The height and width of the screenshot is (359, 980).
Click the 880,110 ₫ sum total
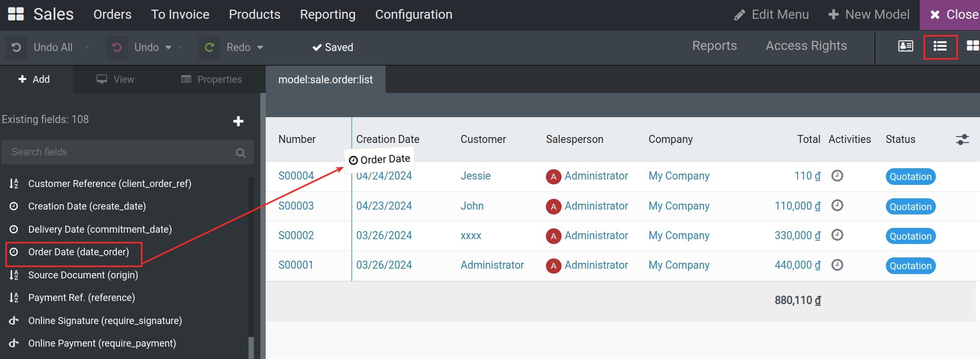coord(798,300)
